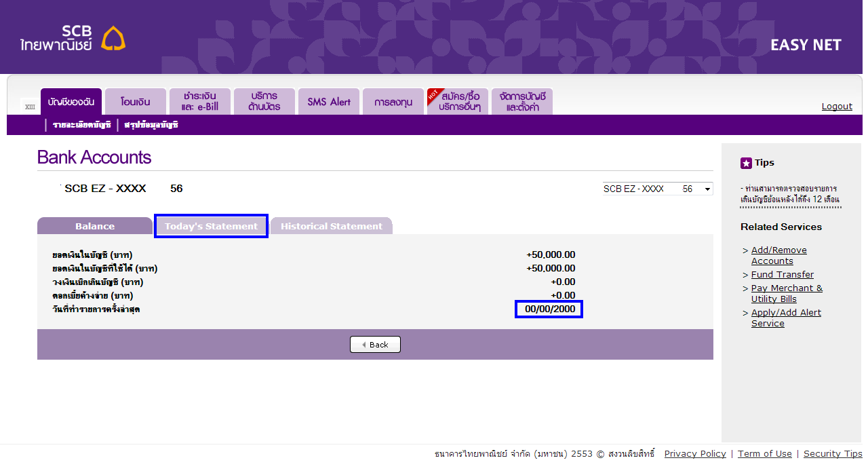Viewport: 868px width, 473px height.
Task: Click the Related Services heading
Action: [781, 227]
